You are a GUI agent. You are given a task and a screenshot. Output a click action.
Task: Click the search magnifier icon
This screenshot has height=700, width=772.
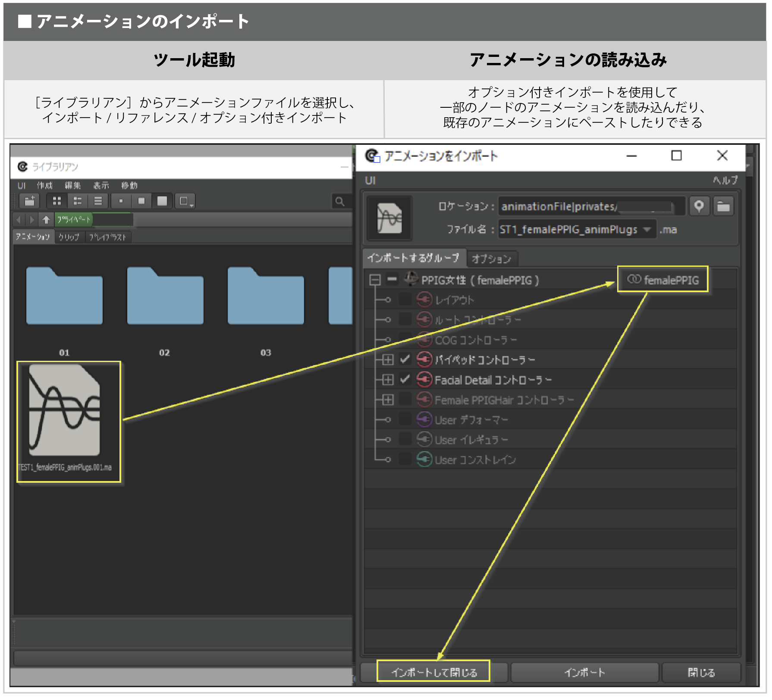tap(340, 201)
